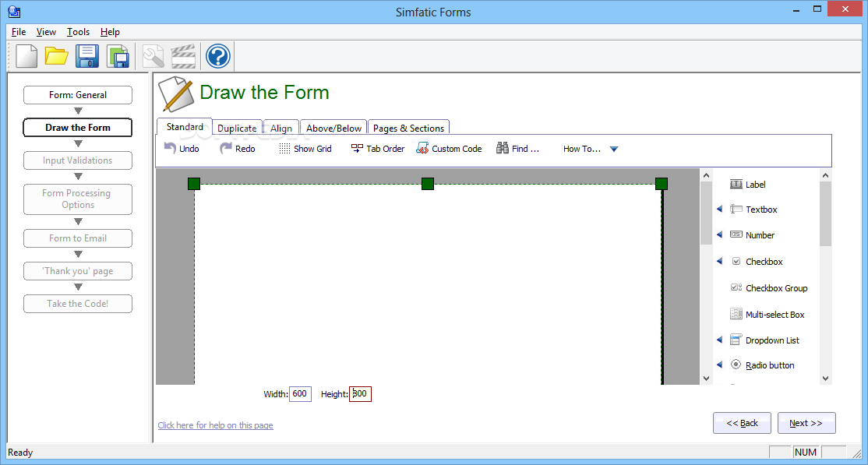The width and height of the screenshot is (868, 465).
Task: Click the disabled preview page icon
Action: click(153, 56)
